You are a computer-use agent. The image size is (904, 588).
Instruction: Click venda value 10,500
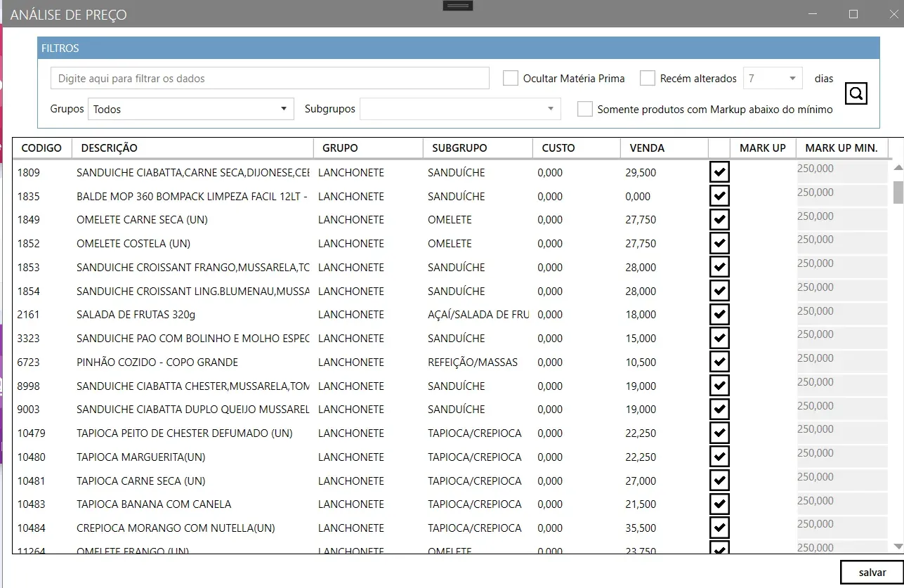point(641,362)
